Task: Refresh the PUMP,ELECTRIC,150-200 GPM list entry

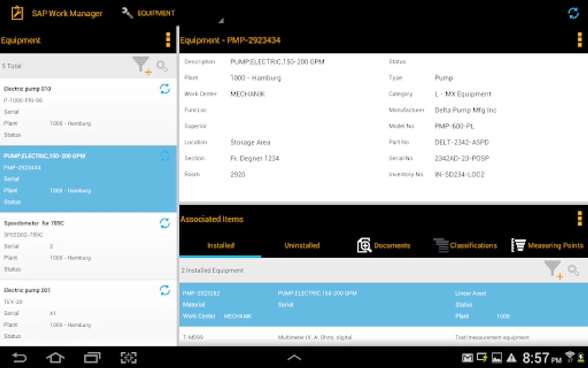Action: click(x=165, y=156)
